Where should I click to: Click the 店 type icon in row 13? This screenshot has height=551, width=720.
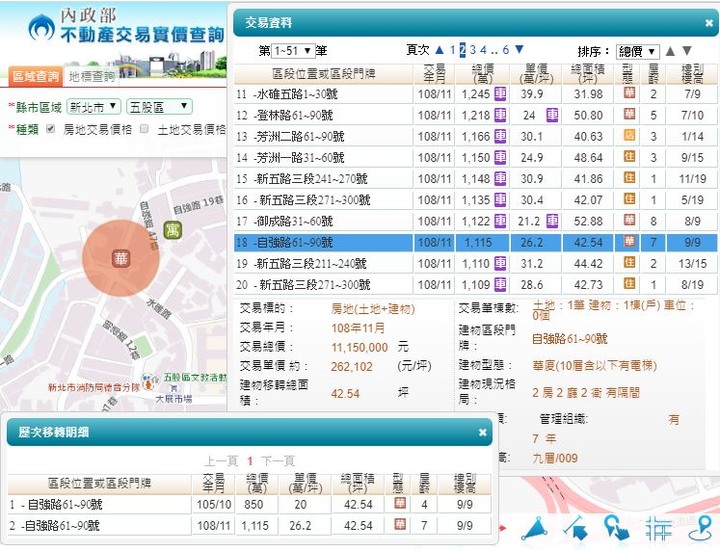(629, 135)
